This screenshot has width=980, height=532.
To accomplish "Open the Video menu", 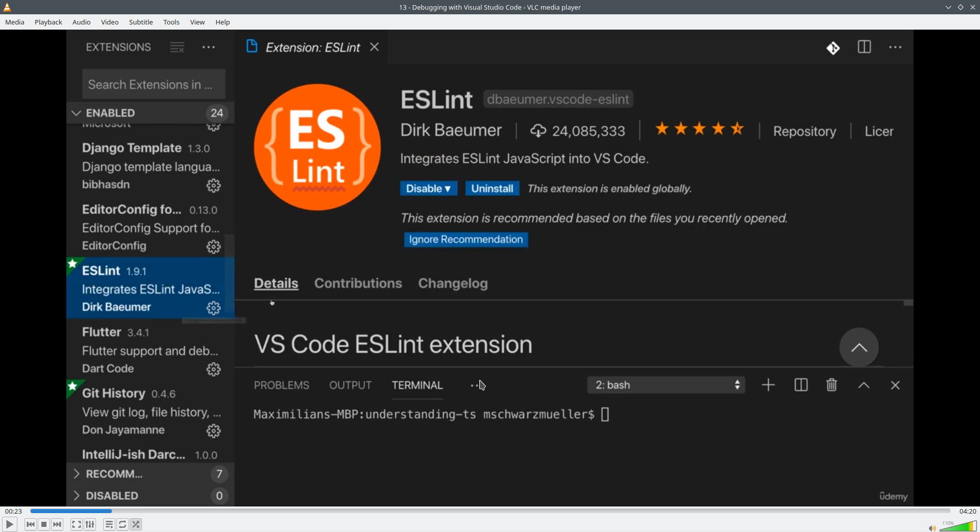I will (x=110, y=22).
